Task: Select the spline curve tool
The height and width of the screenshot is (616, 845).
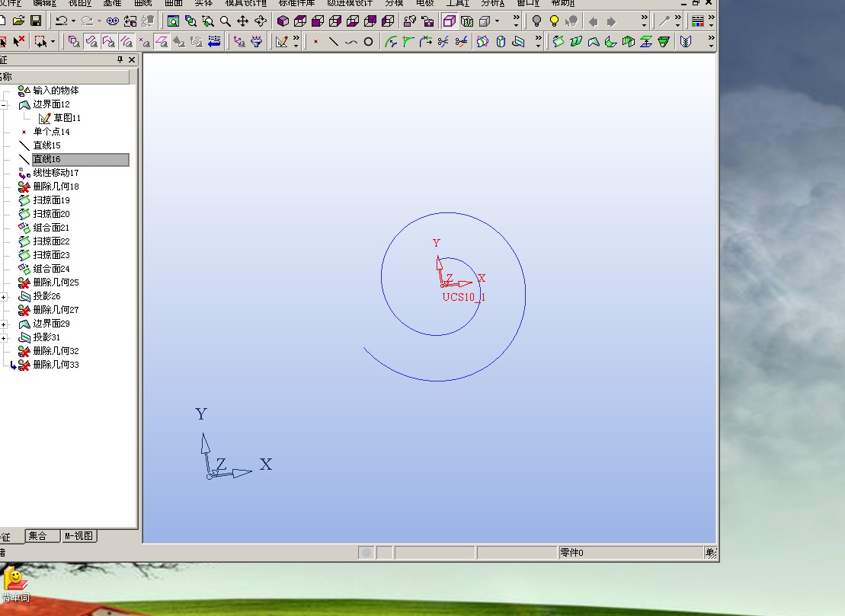Action: [x=350, y=41]
